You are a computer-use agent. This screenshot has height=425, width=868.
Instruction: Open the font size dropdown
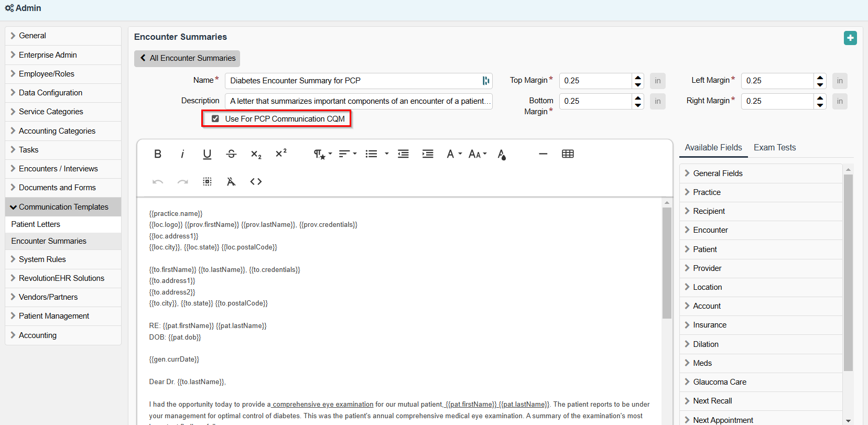pyautogui.click(x=478, y=154)
